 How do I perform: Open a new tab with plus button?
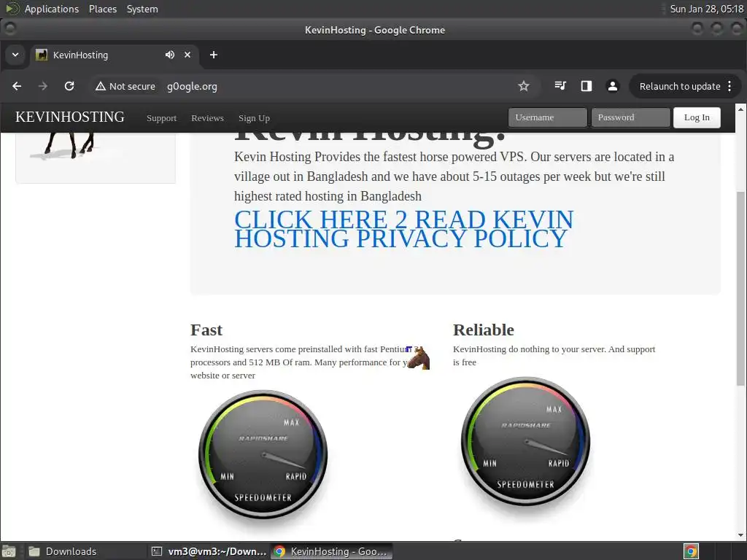click(x=214, y=55)
